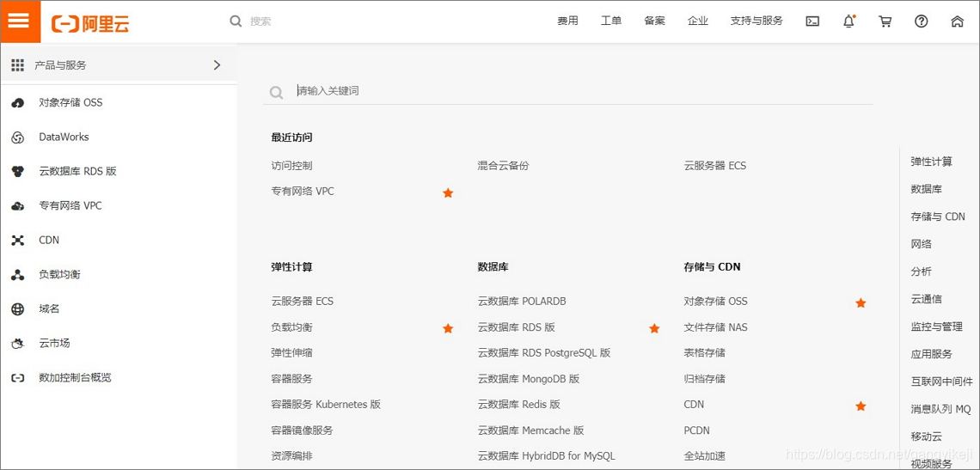Click the 数加控制台概览 sidebar icon
Screen dimensions: 980x470
tap(18, 377)
